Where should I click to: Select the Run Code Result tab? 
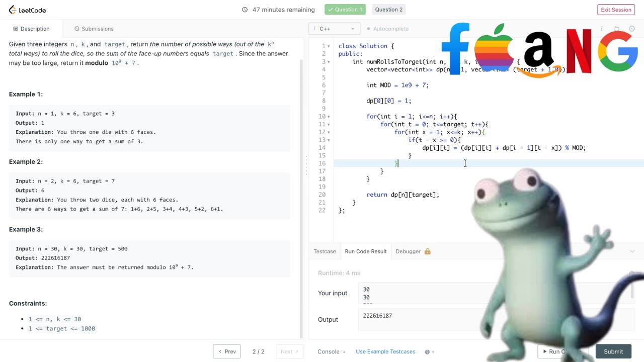(366, 251)
